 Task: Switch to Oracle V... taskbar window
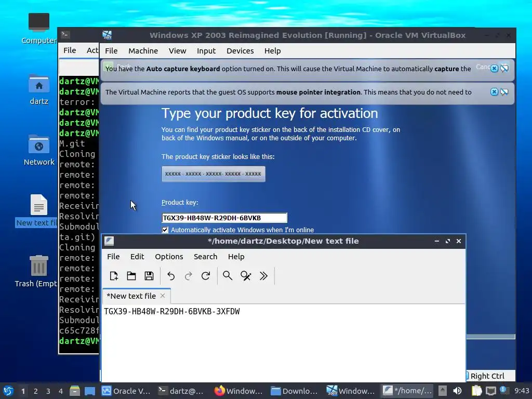click(x=126, y=391)
